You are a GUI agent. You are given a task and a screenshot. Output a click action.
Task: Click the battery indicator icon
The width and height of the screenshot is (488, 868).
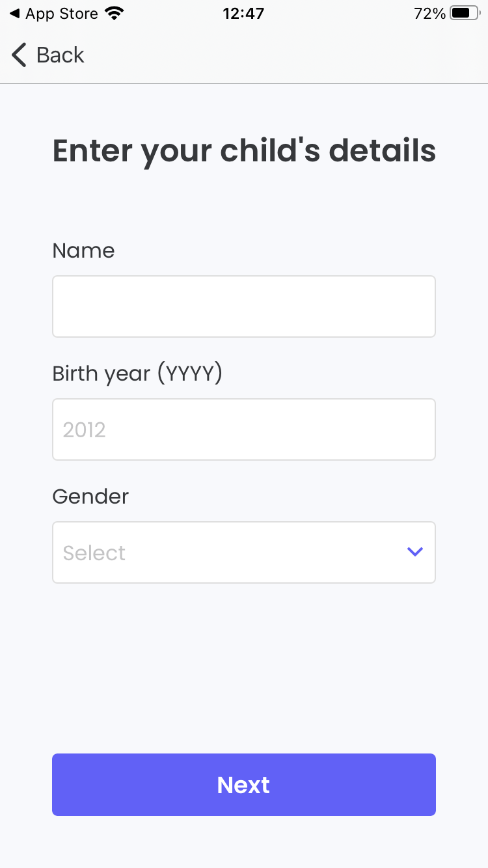[x=463, y=12]
